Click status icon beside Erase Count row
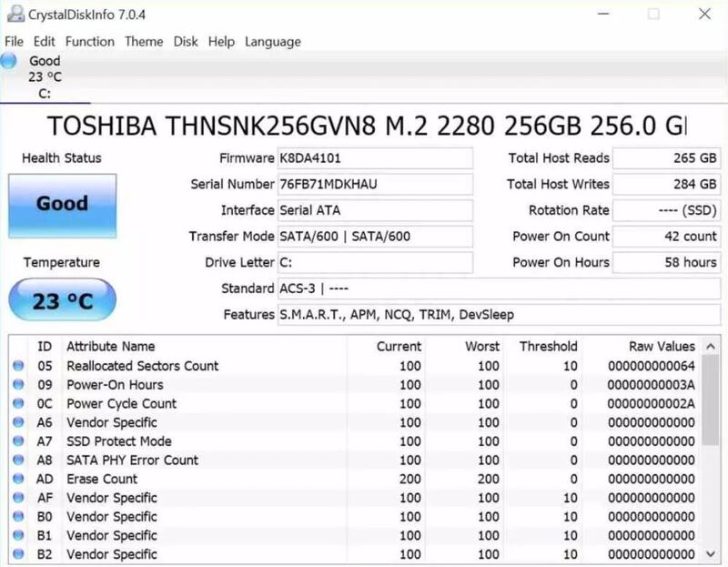728x567 pixels. (18, 479)
